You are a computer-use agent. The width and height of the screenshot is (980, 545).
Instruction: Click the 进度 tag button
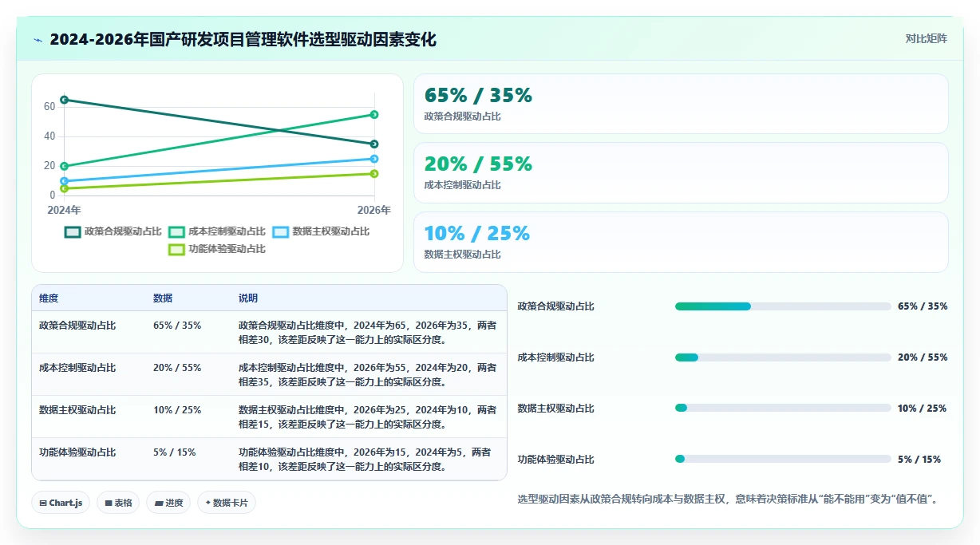(168, 503)
